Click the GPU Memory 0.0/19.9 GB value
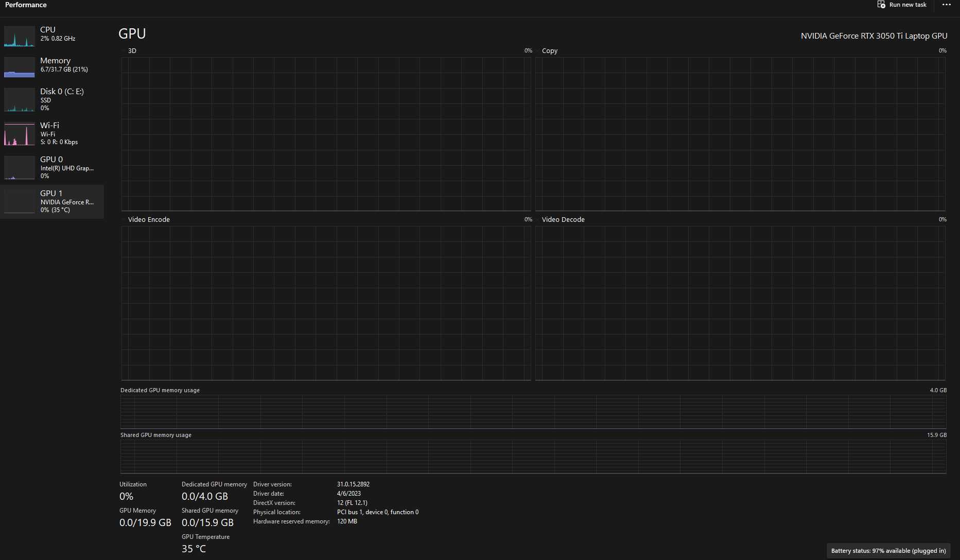This screenshot has height=560, width=960. (x=145, y=523)
